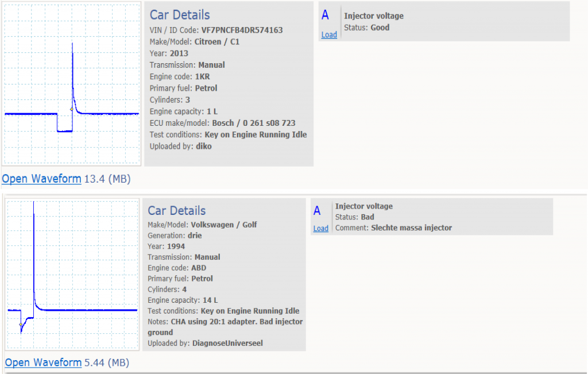Click the Bosch ECU make/model entry
Screen dimensions: 588x374
coord(222,123)
